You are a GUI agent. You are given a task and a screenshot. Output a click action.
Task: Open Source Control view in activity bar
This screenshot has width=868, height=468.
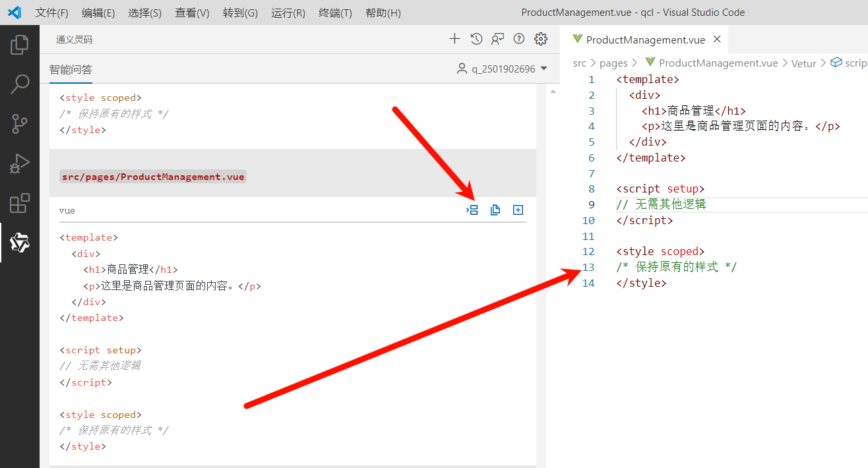coord(20,124)
